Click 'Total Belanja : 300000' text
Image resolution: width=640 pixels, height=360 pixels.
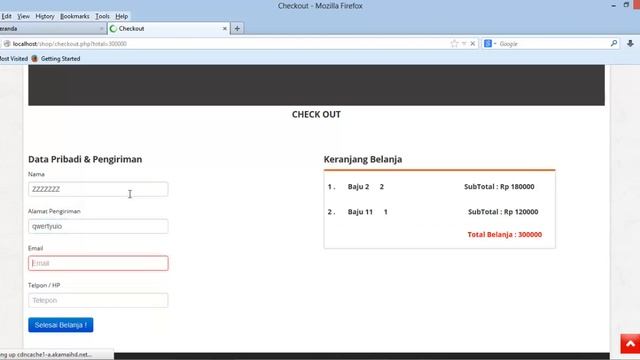click(505, 235)
